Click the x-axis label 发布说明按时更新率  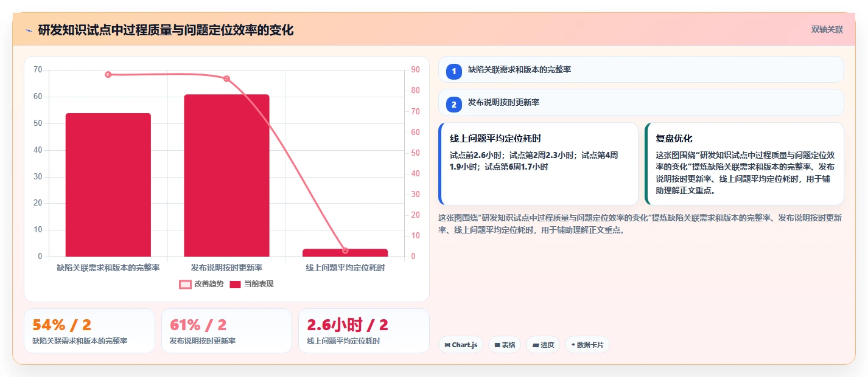[226, 268]
